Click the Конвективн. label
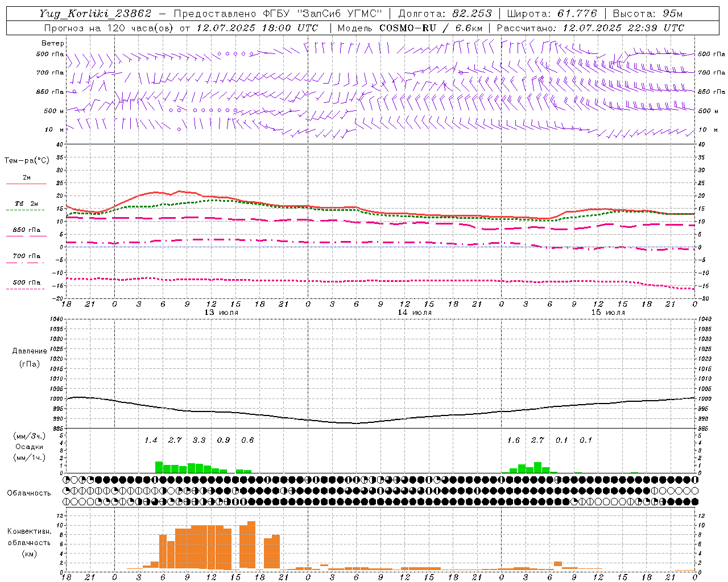The width and height of the screenshot is (728, 582). (x=30, y=531)
